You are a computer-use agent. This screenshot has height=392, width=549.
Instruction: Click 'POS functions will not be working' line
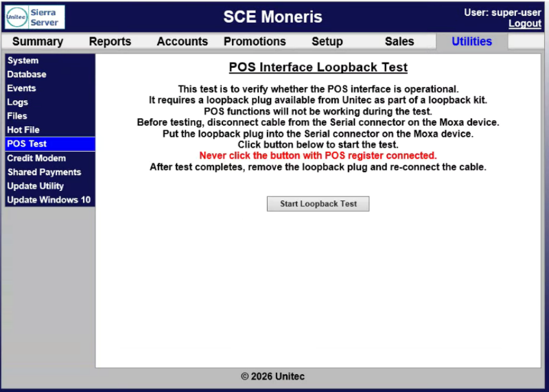[318, 111]
